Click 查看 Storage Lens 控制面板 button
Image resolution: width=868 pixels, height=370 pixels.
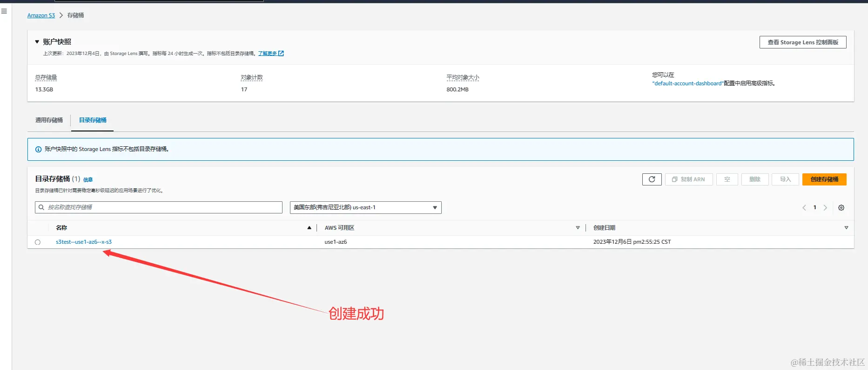803,42
